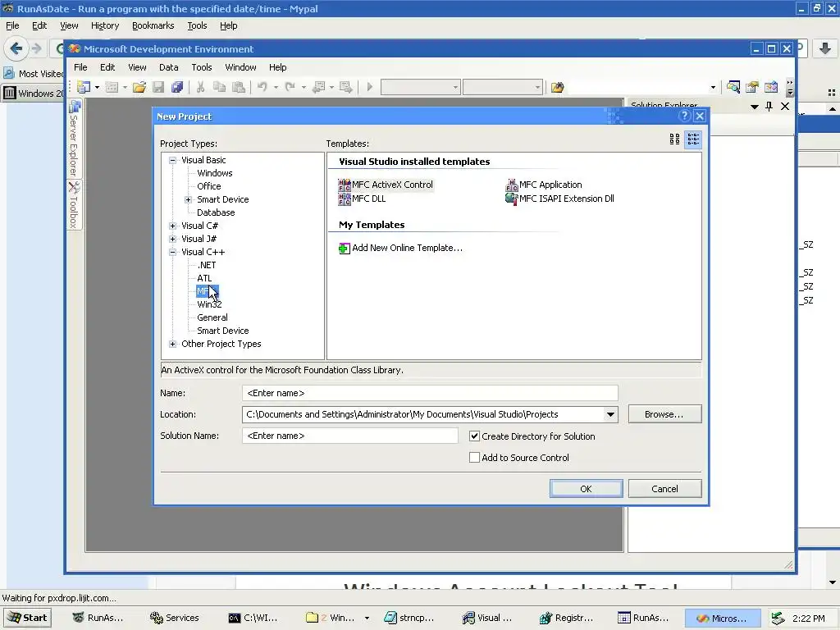Viewport: 840px width, 630px height.
Task: Pin the Solution Explorer panel
Action: click(769, 106)
